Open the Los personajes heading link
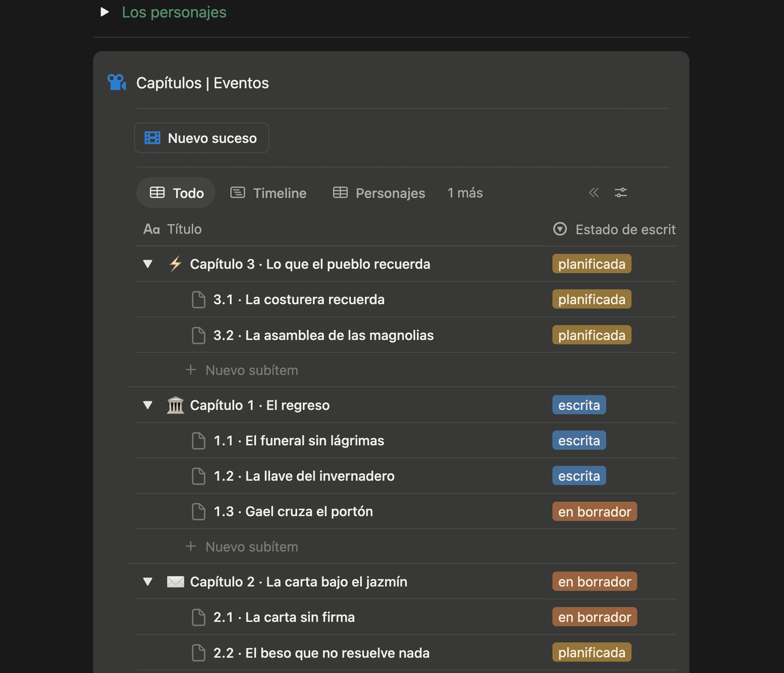Screen dimensions: 784x673 coord(174,12)
